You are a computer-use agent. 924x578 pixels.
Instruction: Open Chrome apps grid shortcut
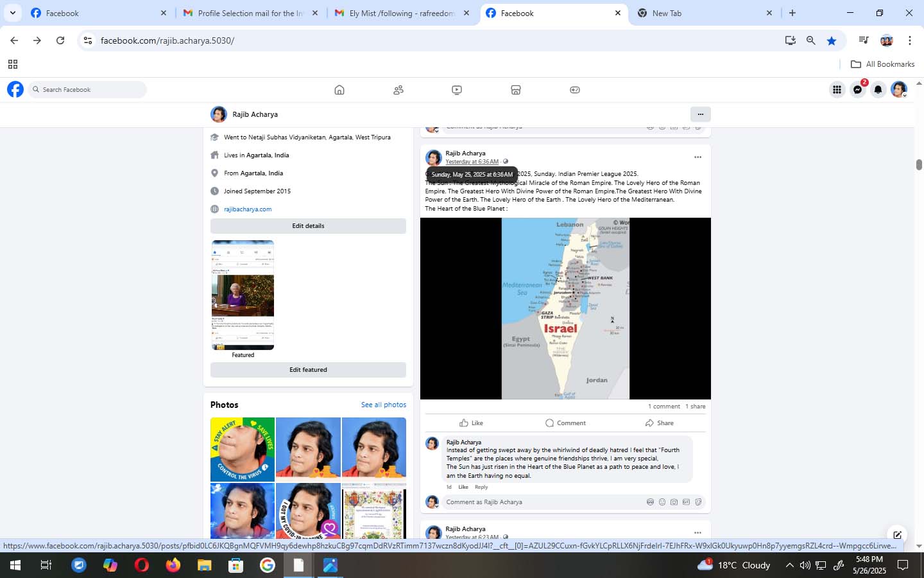pos(13,64)
